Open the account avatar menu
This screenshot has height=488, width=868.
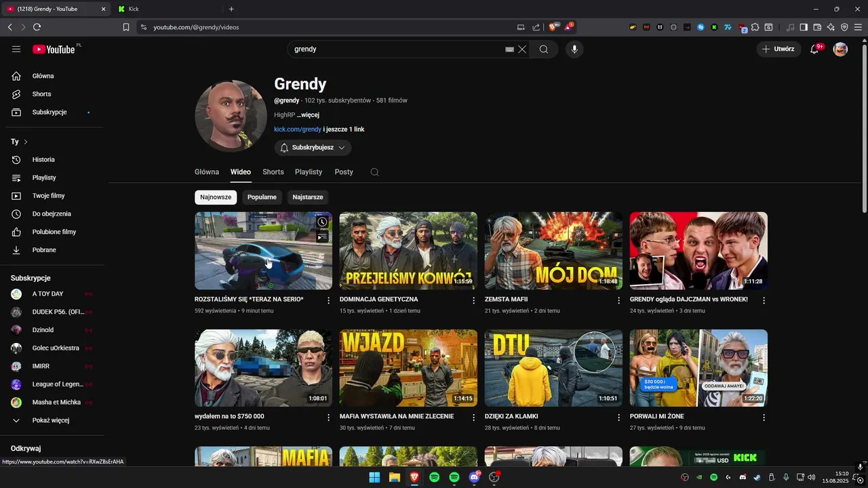point(840,49)
